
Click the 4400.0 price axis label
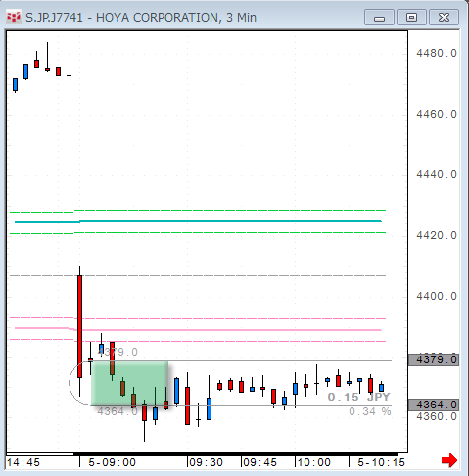(437, 296)
